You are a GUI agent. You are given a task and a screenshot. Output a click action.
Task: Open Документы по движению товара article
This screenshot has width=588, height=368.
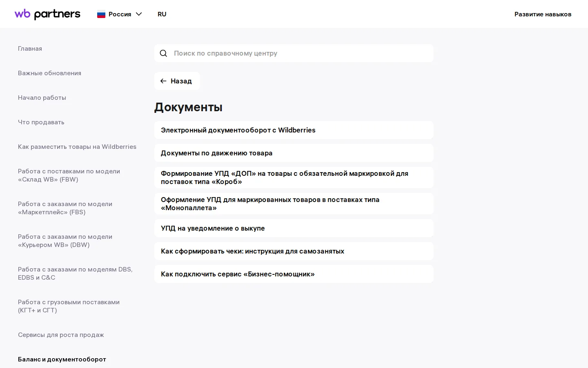pyautogui.click(x=294, y=153)
